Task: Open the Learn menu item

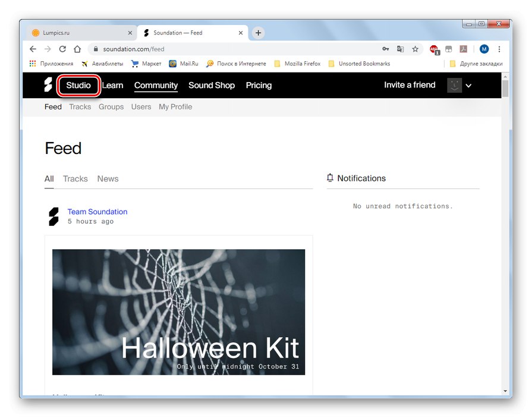Action: [113, 85]
